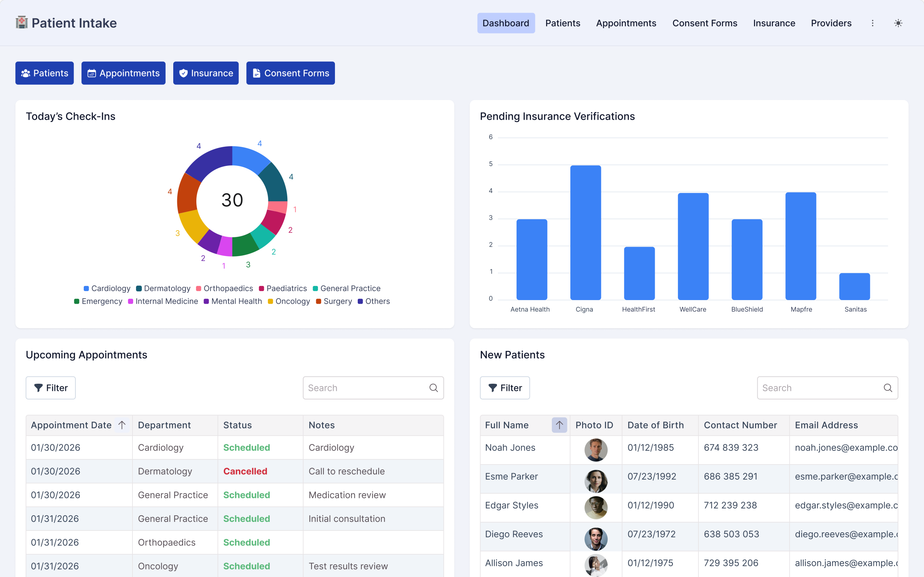Toggle light/dark theme with the sun icon
This screenshot has width=924, height=577.
click(x=898, y=23)
